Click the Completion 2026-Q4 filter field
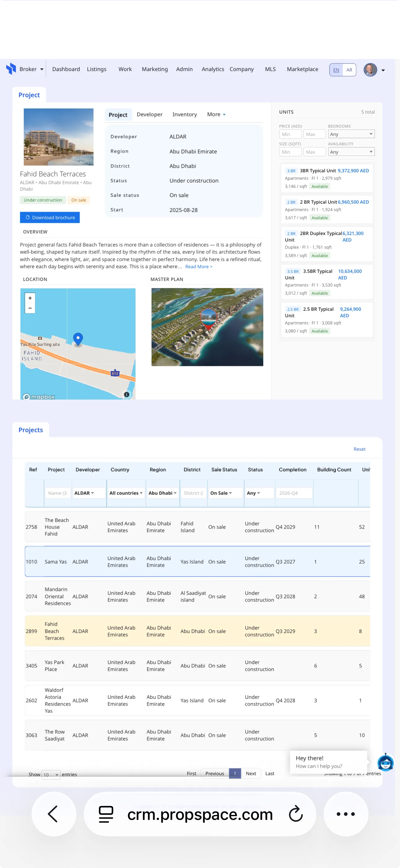 coord(294,493)
